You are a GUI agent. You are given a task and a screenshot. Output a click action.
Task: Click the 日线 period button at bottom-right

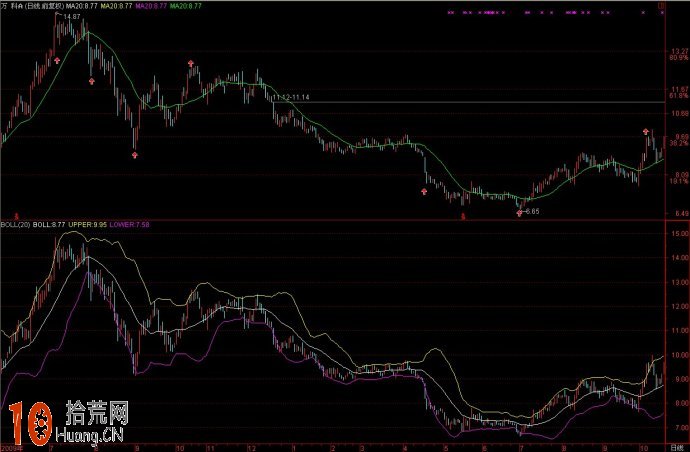click(x=677, y=448)
